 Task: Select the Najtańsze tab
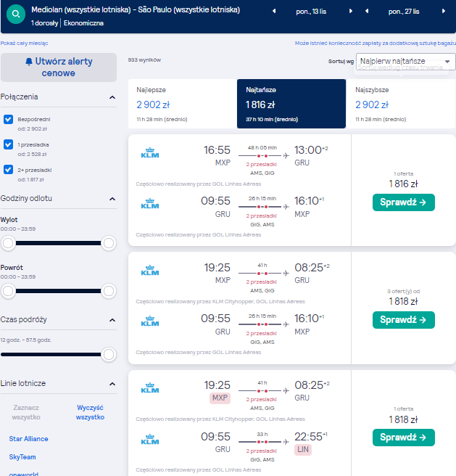click(291, 104)
